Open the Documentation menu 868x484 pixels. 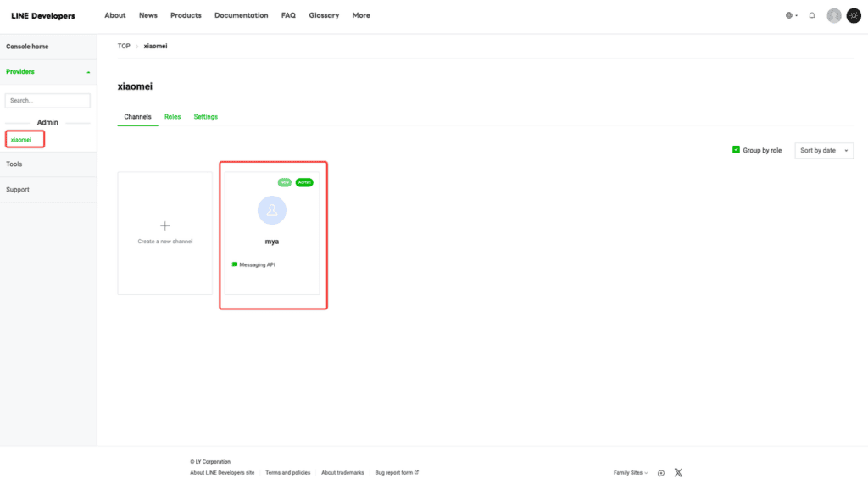242,15
